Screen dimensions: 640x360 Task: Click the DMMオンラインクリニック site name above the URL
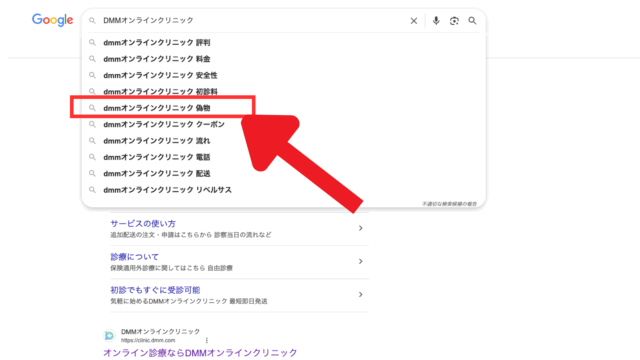click(160, 331)
